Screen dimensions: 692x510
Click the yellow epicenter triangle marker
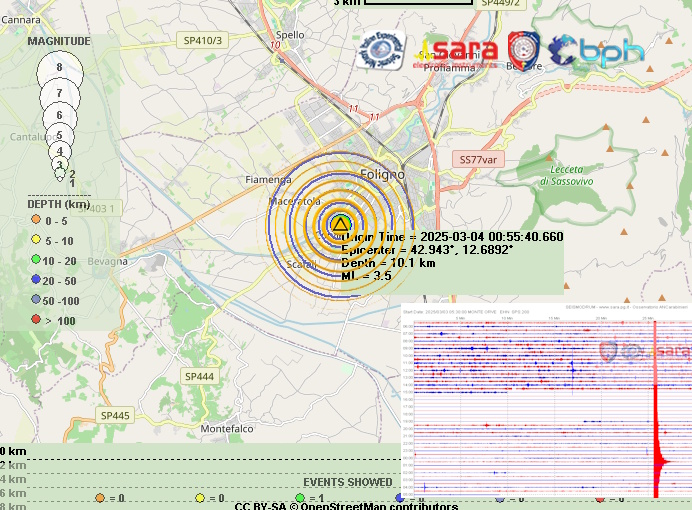click(x=341, y=223)
